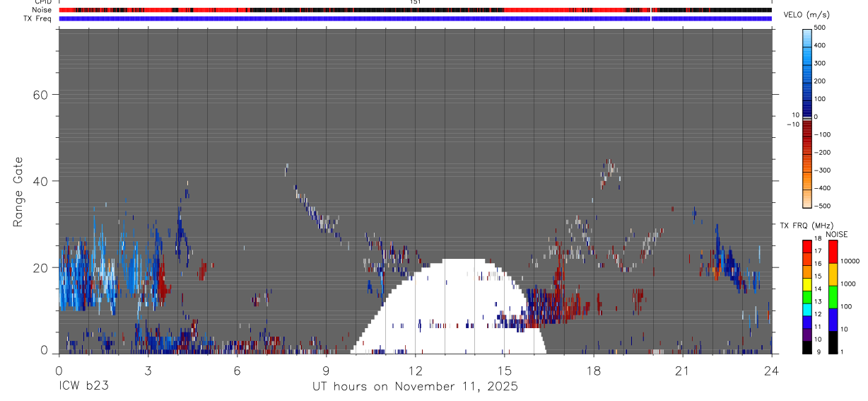The image size is (868, 401).
Task: Click the 21 hour tick on the UT axis
Action: click(682, 370)
